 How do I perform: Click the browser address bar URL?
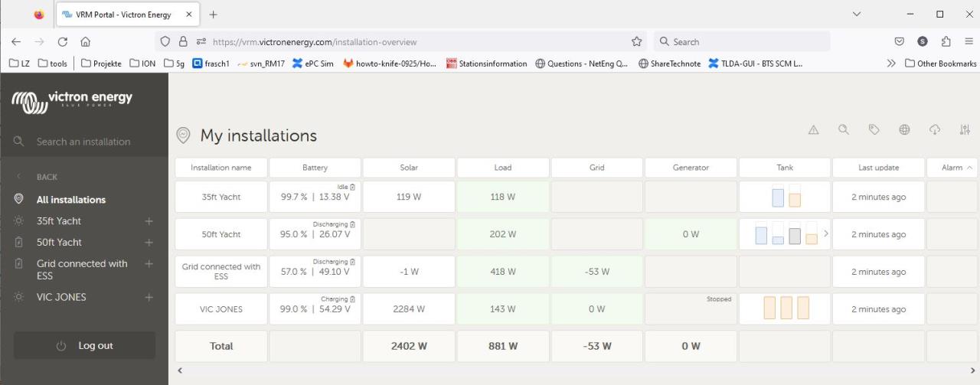pyautogui.click(x=314, y=42)
